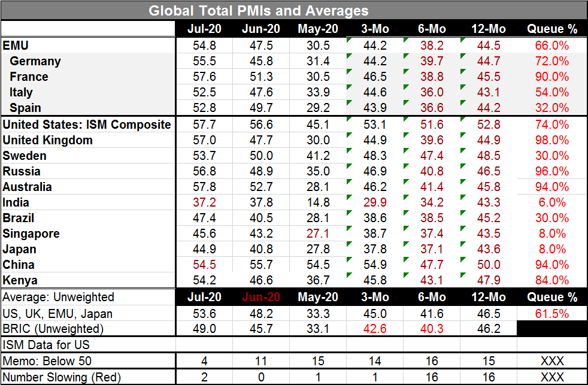Select the Russia row label
Viewport: 588px width, 385px height.
22,171
